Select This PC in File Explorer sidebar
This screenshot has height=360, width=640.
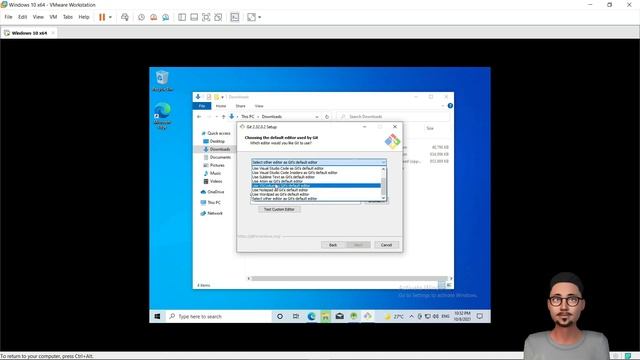pyautogui.click(x=211, y=202)
